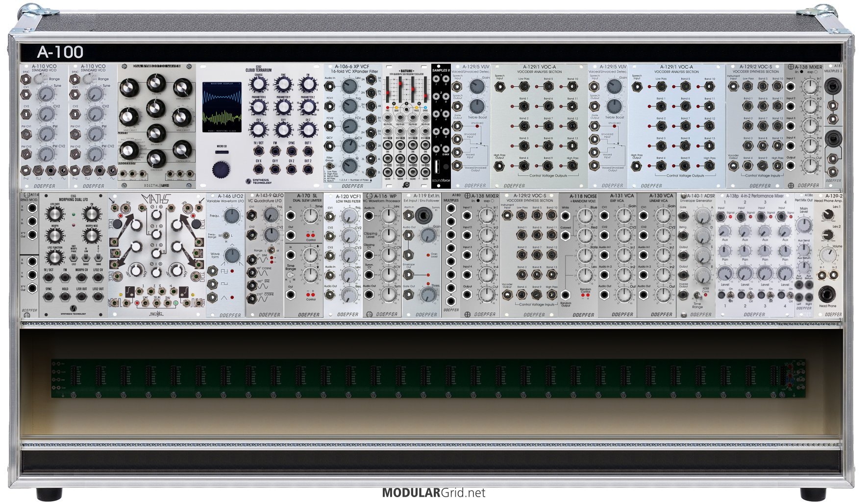Image resolution: width=868 pixels, height=503 pixels.
Task: Click the Cloud Terrarium micro SD slot
Action: 221,152
